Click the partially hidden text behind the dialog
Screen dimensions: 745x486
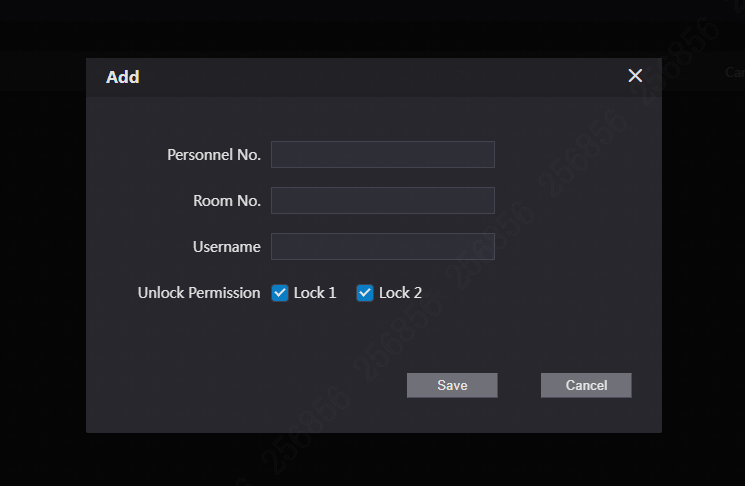(734, 72)
